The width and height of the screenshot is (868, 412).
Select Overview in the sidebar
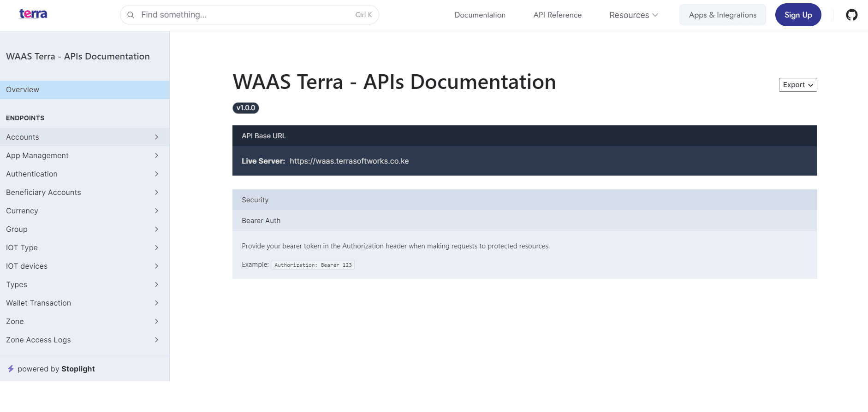point(84,90)
